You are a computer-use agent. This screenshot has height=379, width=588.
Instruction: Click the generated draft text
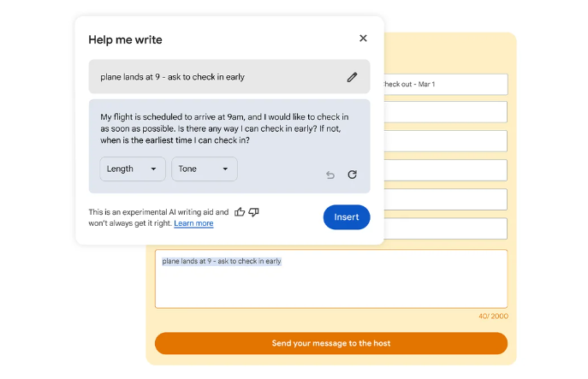pyautogui.click(x=224, y=128)
